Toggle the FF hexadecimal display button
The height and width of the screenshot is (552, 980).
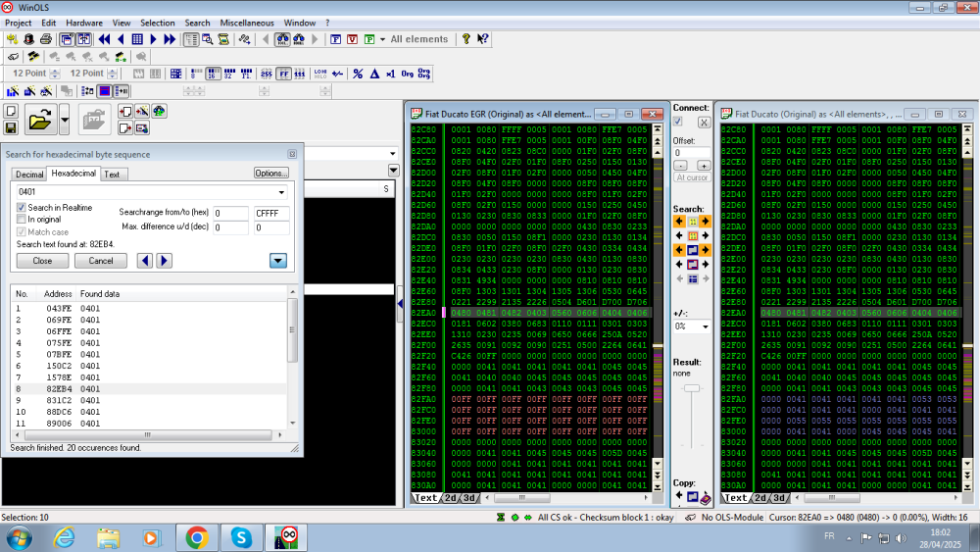284,74
